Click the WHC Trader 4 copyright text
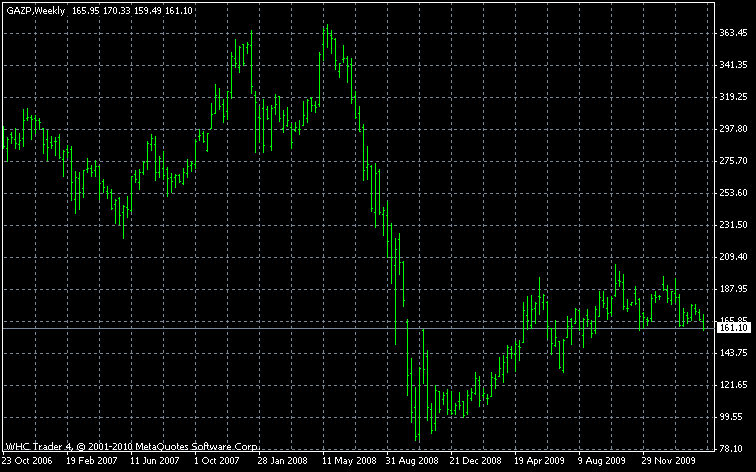 pos(132,446)
